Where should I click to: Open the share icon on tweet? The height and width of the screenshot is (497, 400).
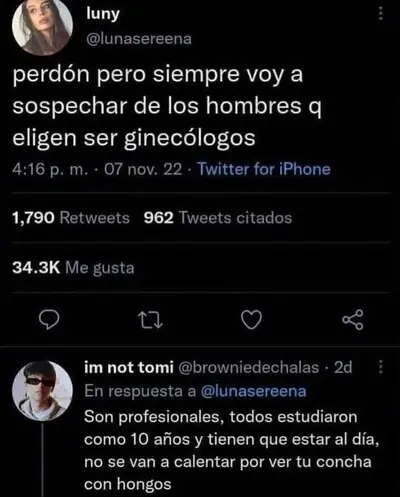point(353,320)
